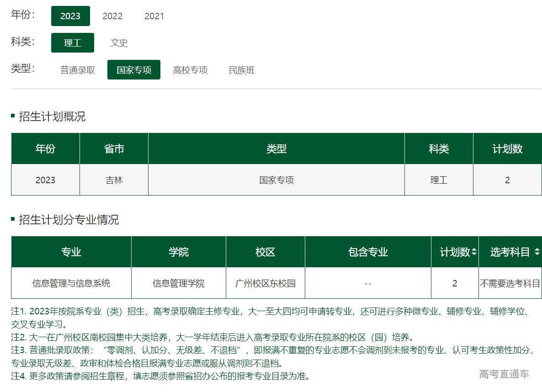Image resolution: width=542 pixels, height=392 pixels.
Task: Select 理工 subject category
Action: click(x=72, y=43)
